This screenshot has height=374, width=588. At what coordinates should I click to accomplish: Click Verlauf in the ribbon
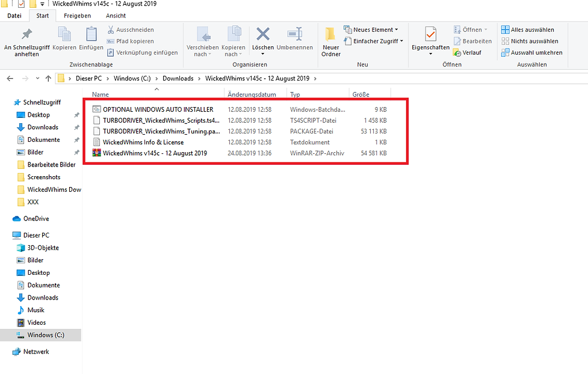click(467, 53)
